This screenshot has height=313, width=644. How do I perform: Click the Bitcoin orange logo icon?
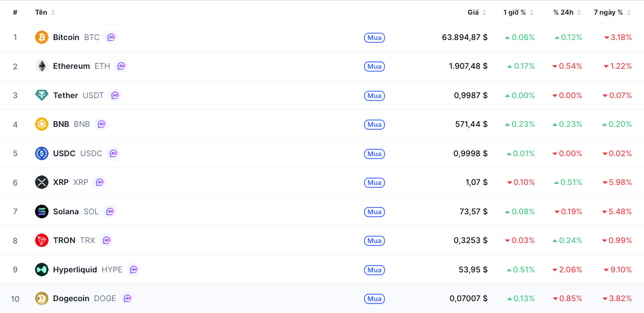(x=41, y=37)
